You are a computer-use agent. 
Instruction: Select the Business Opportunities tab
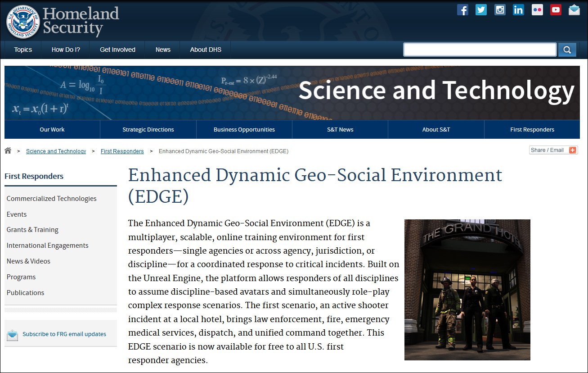pyautogui.click(x=244, y=129)
